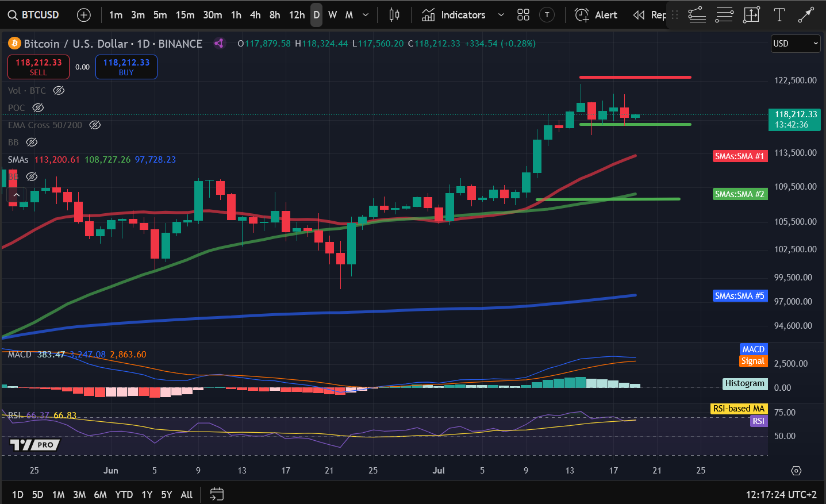Screen dimensions: 826x504
Task: Select the 1h interval
Action: 236,15
